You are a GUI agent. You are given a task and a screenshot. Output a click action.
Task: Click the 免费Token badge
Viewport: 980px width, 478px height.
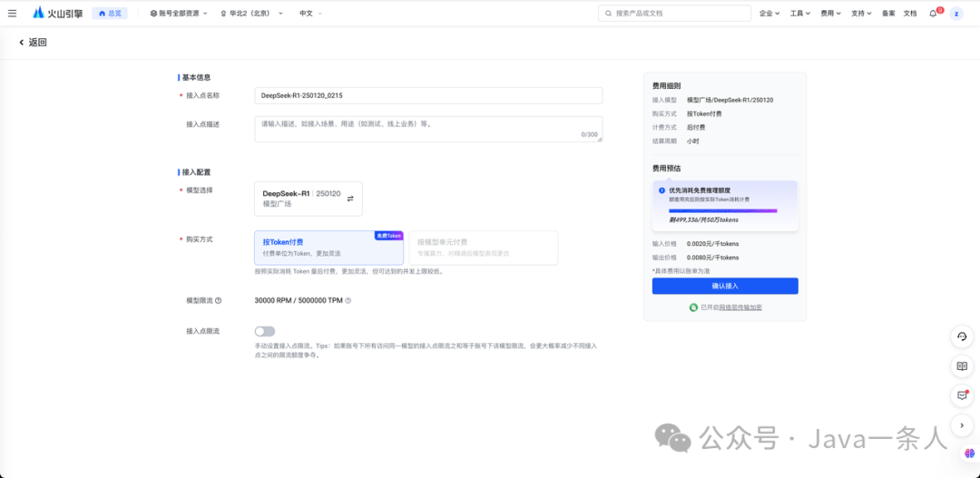tap(388, 236)
